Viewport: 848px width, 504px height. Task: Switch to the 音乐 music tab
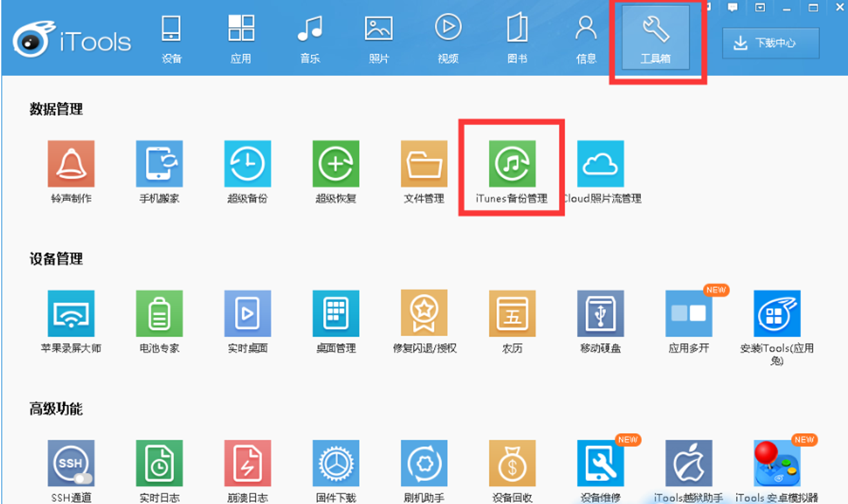(310, 39)
